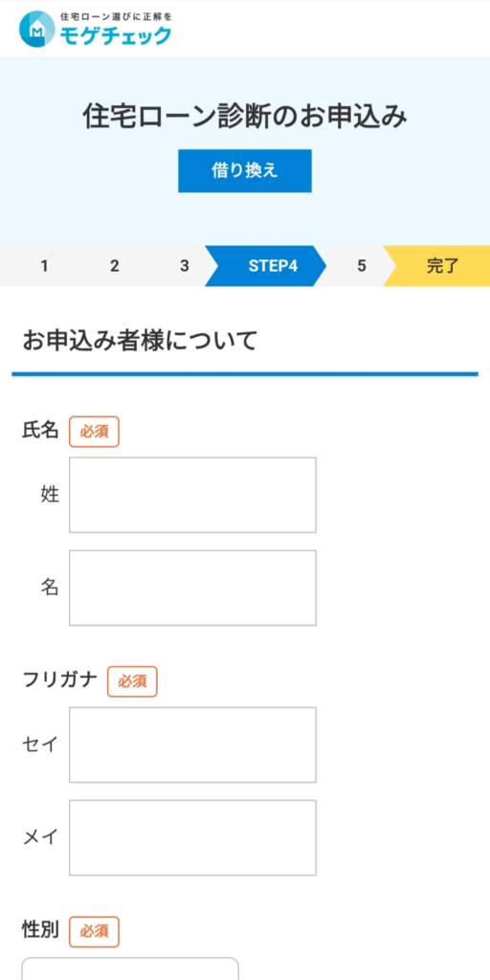Screen dimensions: 490x980
Task: Click the フリガナ field label
Action: [60, 679]
